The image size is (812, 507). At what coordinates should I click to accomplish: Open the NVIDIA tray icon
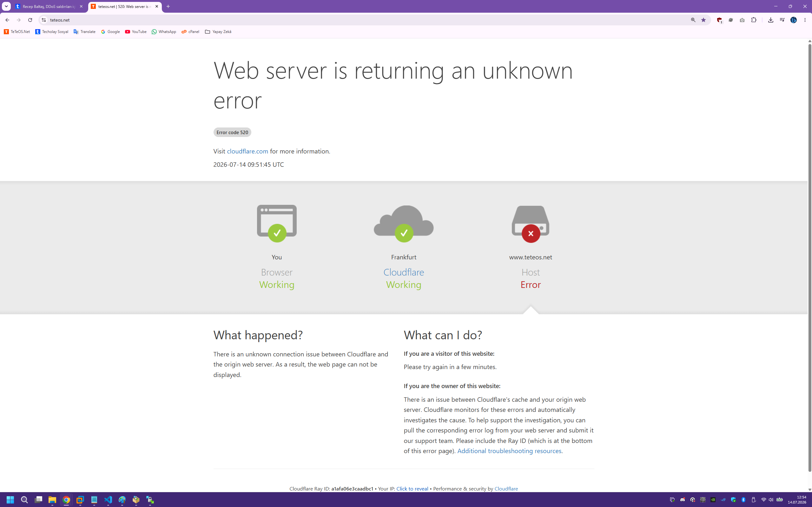coord(713,500)
